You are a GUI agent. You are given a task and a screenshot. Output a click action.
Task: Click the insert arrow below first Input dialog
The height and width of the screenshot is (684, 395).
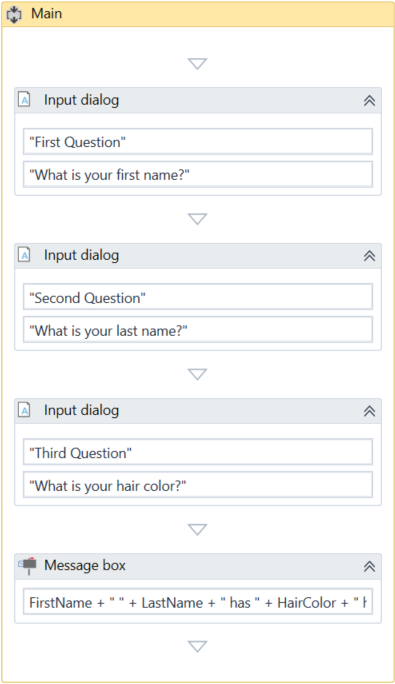tap(197, 219)
